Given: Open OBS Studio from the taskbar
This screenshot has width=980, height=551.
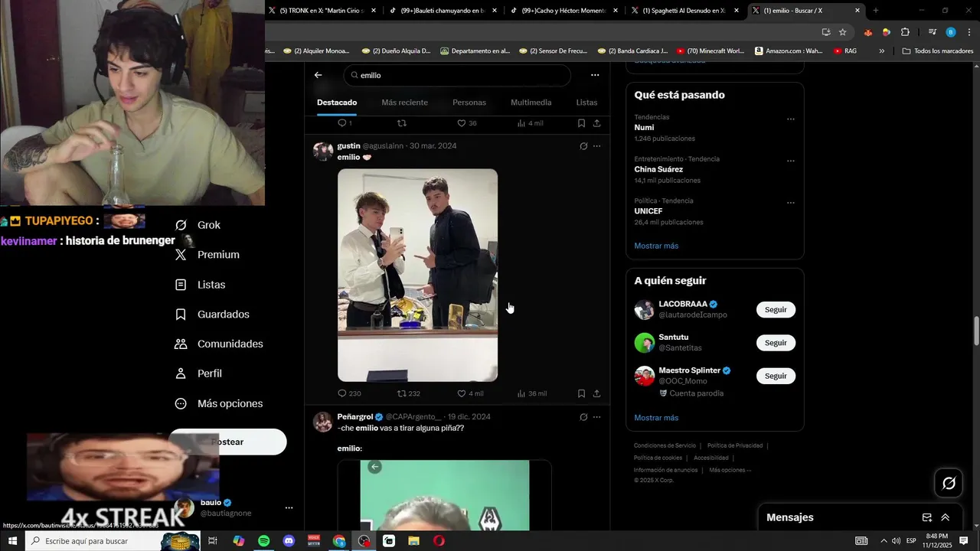Looking at the screenshot, I should click(x=364, y=541).
